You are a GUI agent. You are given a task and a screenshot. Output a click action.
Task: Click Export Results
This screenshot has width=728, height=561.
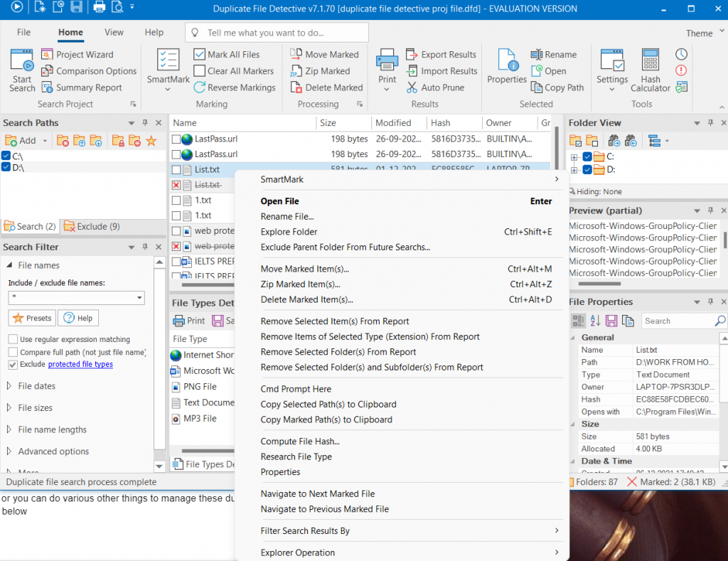click(441, 54)
